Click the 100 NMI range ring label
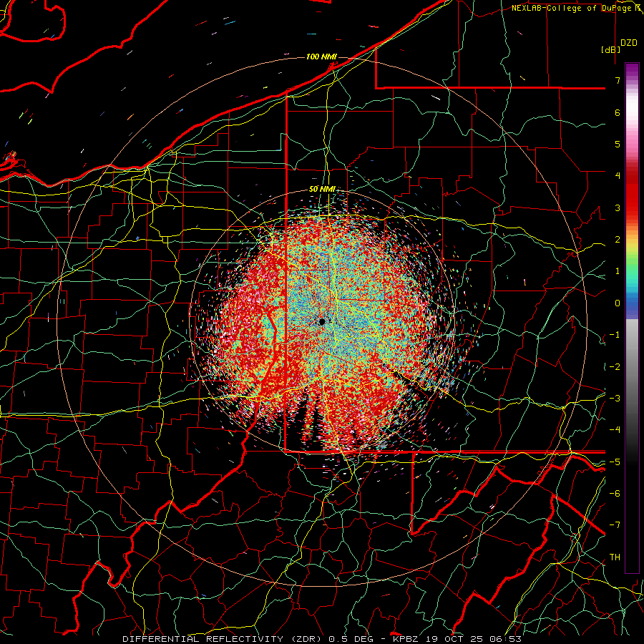 [x=321, y=57]
